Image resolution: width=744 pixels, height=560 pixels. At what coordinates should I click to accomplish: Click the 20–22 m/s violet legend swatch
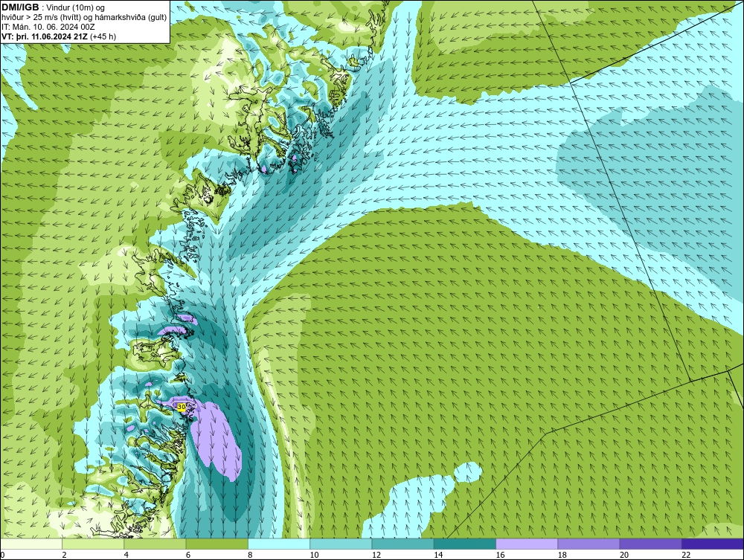[x=650, y=544]
